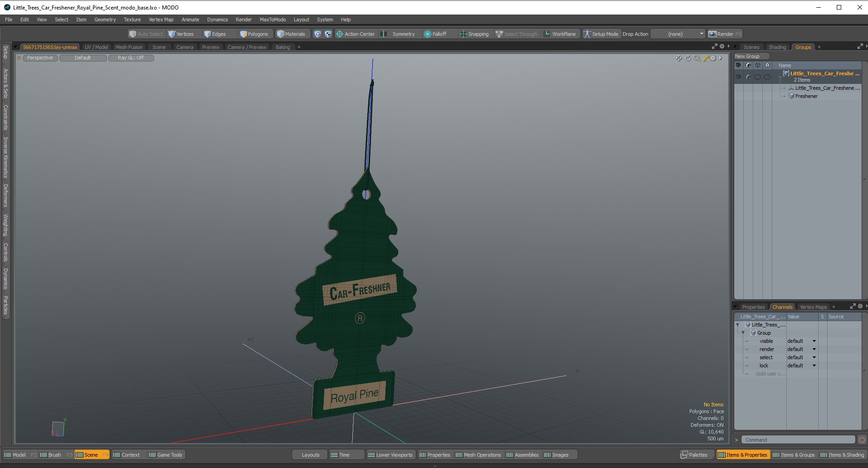The image size is (868, 468).
Task: Switch to Scenes tab
Action: (x=751, y=47)
